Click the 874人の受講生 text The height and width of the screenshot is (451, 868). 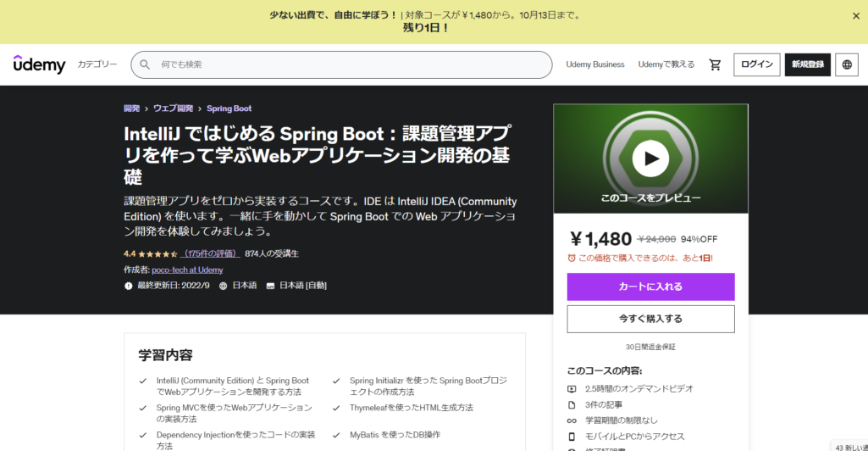click(x=272, y=253)
